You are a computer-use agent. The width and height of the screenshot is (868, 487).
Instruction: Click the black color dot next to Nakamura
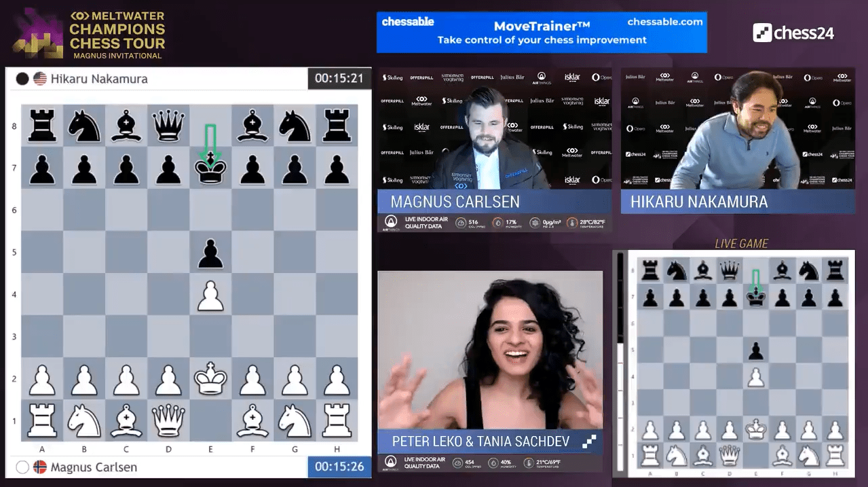point(22,79)
